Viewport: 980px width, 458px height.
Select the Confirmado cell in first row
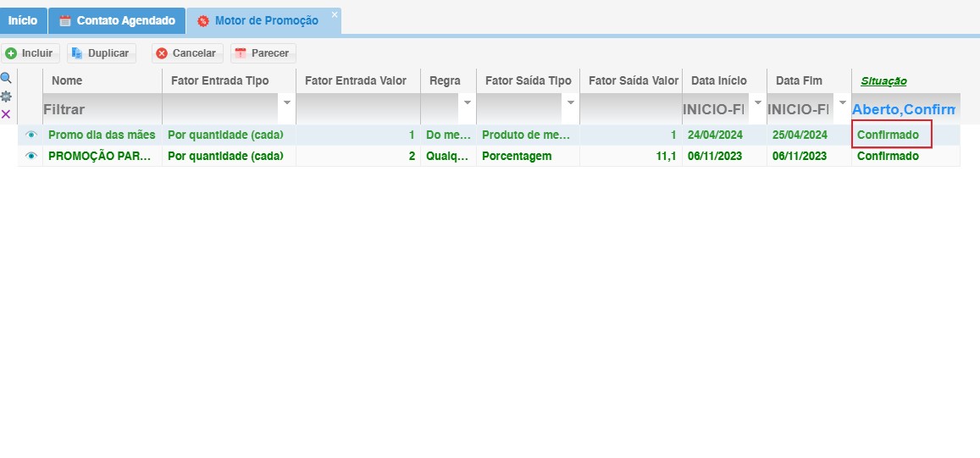click(891, 135)
